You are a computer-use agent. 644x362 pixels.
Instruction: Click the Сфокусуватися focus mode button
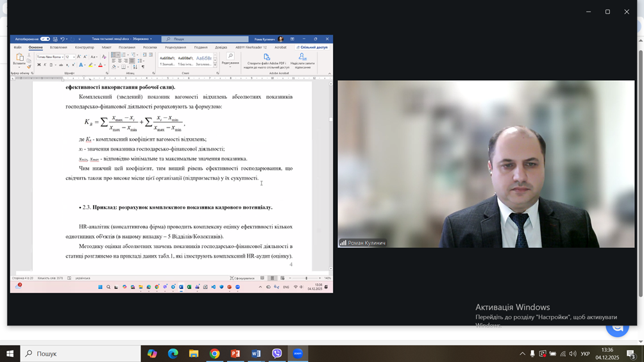pos(244,278)
